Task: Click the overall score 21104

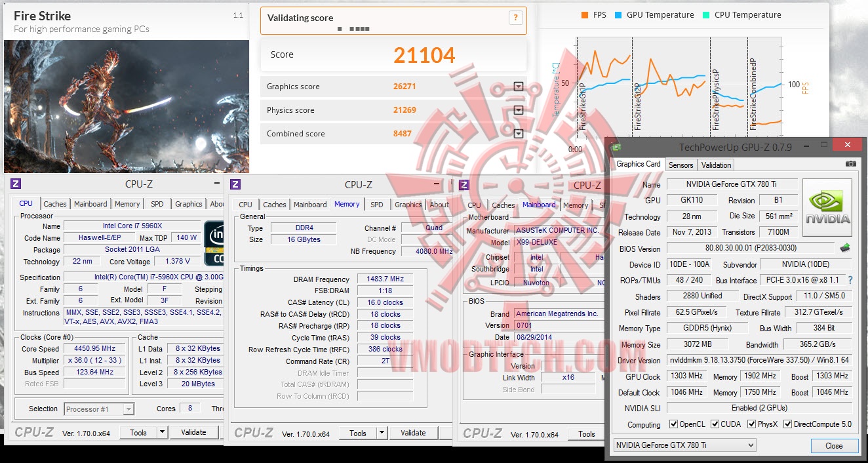Action: click(x=424, y=55)
